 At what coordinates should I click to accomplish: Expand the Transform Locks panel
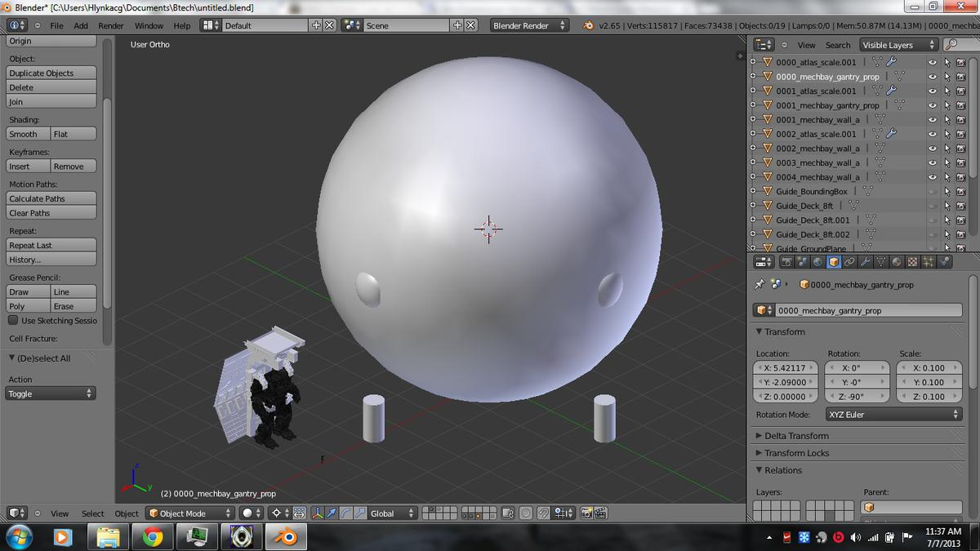click(760, 453)
